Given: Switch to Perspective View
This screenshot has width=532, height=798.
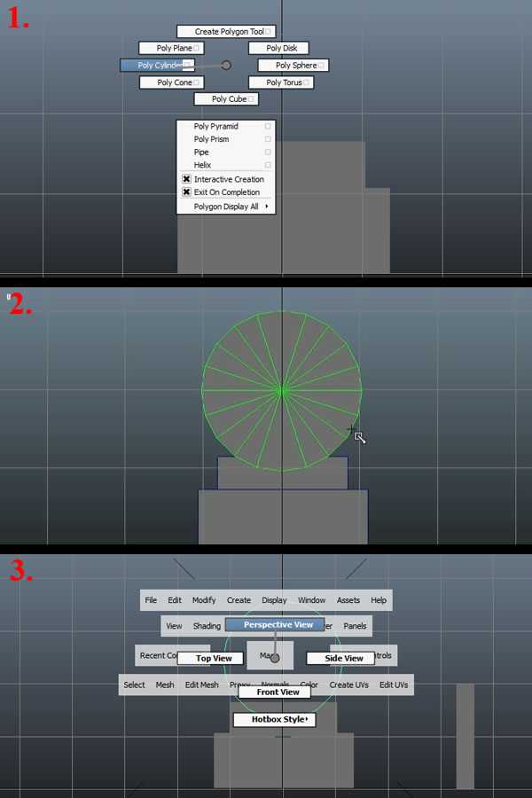Looking at the screenshot, I should [278, 625].
